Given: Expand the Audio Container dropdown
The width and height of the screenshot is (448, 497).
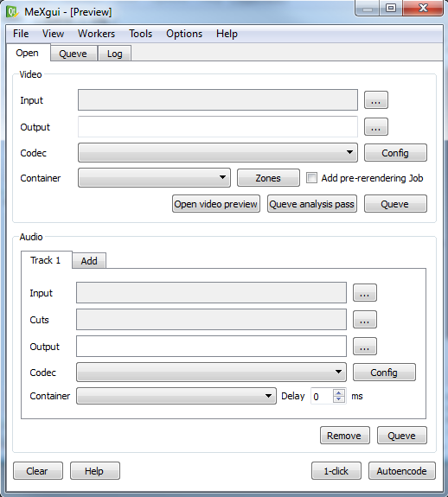Looking at the screenshot, I should point(176,396).
